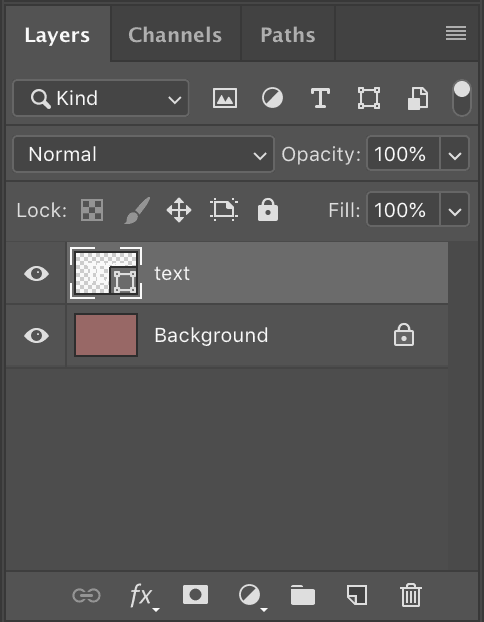This screenshot has width=484, height=622.
Task: Add layer style fx button
Action: coord(143,596)
